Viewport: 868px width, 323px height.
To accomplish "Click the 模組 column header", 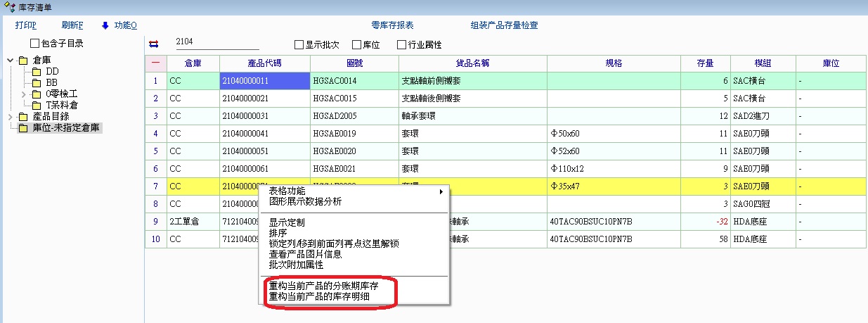I will pyautogui.click(x=763, y=63).
